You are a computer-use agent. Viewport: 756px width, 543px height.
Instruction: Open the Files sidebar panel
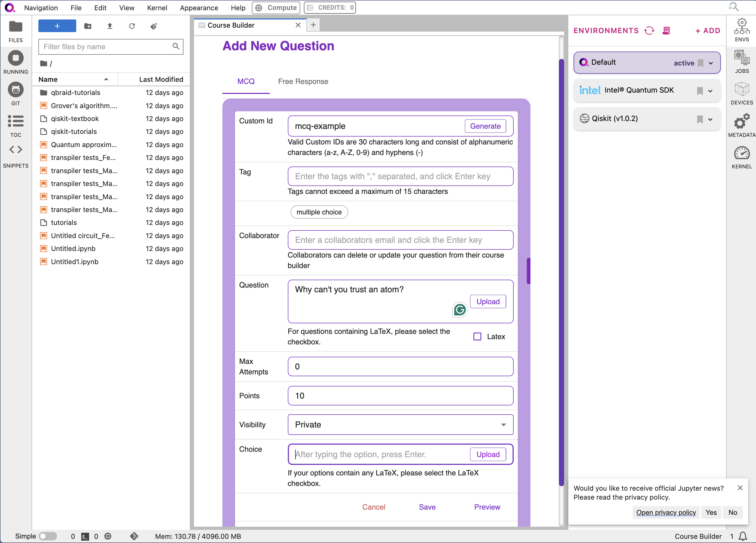coord(16,31)
